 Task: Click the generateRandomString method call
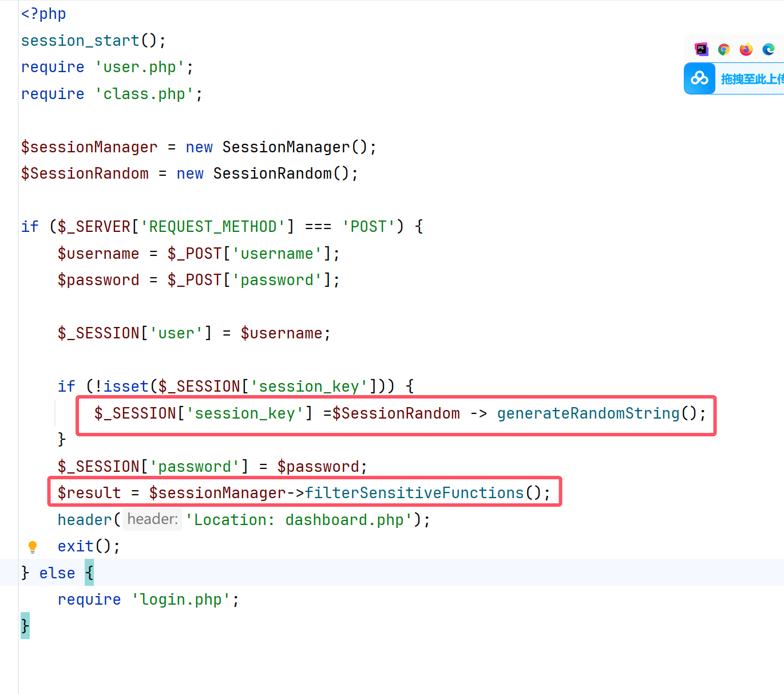click(x=588, y=413)
